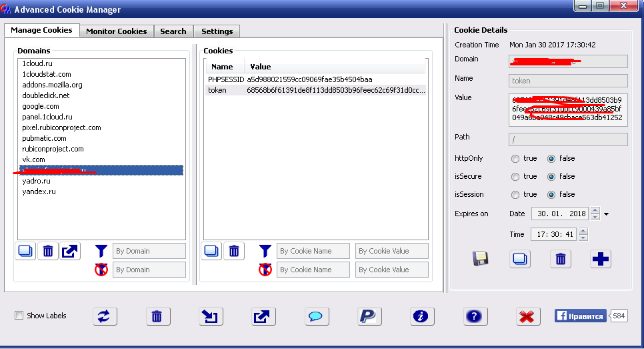Select 1cloudstat.com domain
The height and width of the screenshot is (349, 644).
(101, 74)
